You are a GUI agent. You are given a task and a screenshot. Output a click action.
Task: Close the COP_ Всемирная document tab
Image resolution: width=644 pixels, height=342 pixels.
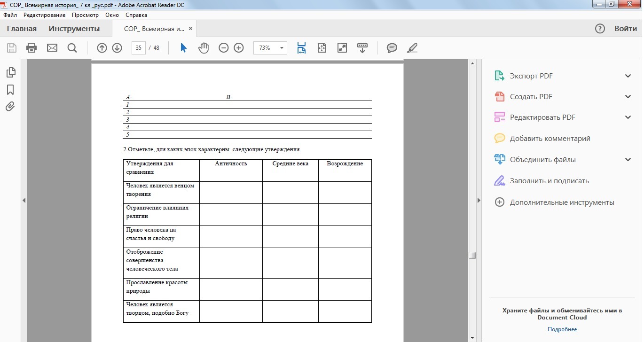190,29
